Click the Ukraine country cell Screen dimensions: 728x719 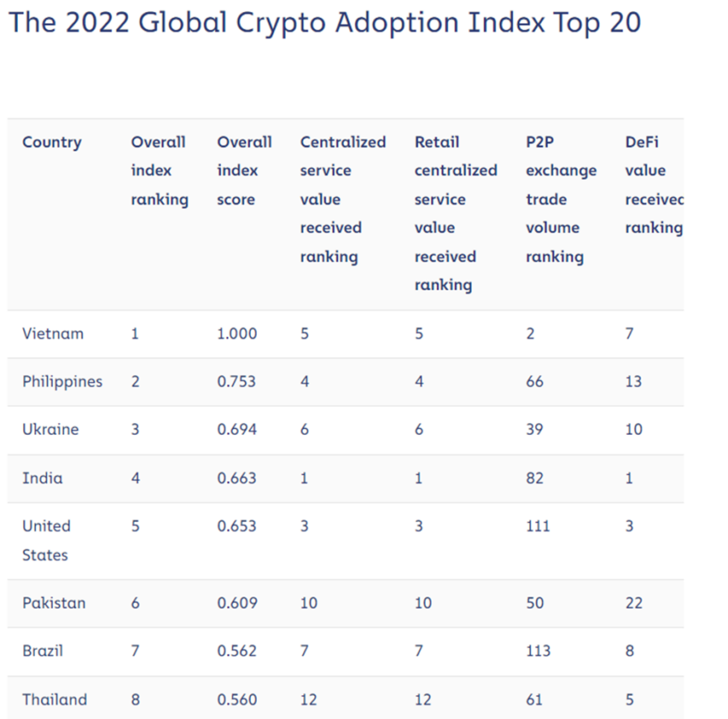click(51, 430)
